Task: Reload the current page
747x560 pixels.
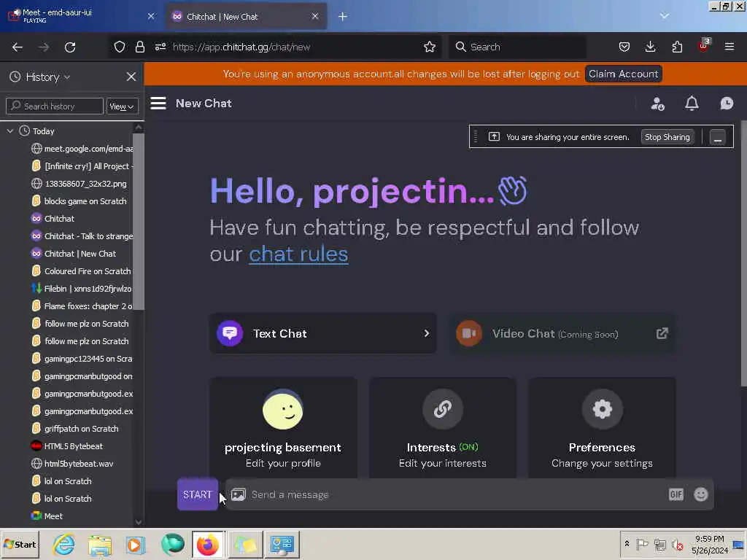Action: click(x=70, y=47)
